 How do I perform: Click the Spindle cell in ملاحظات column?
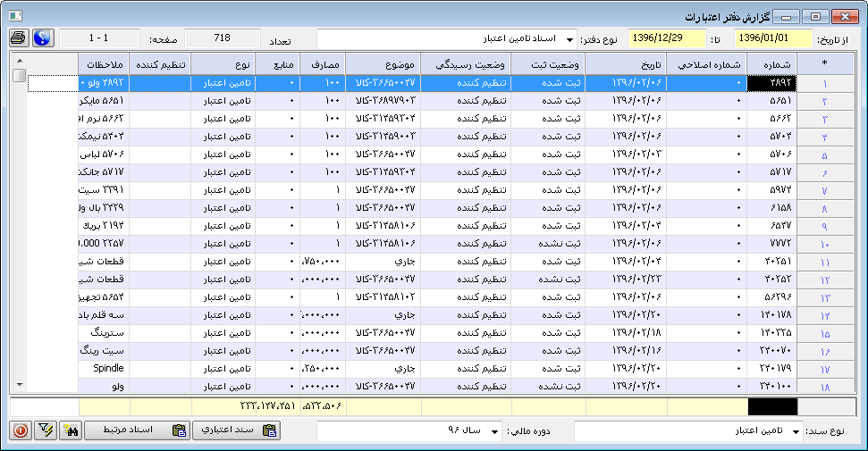[x=104, y=369]
